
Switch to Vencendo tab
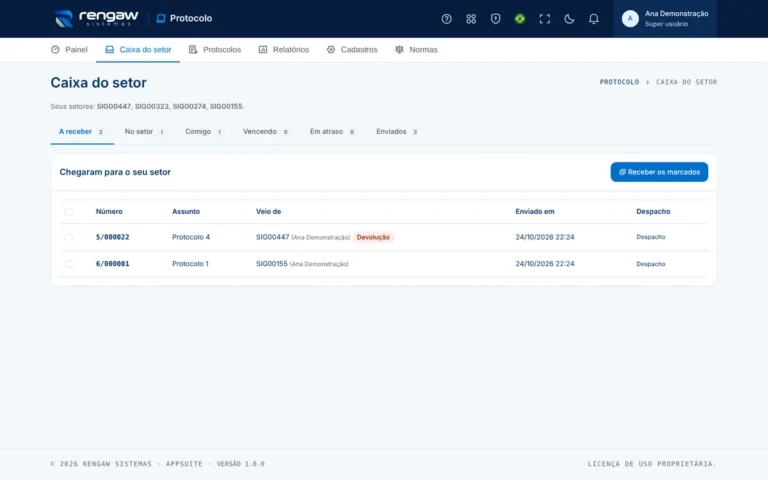click(x=265, y=132)
